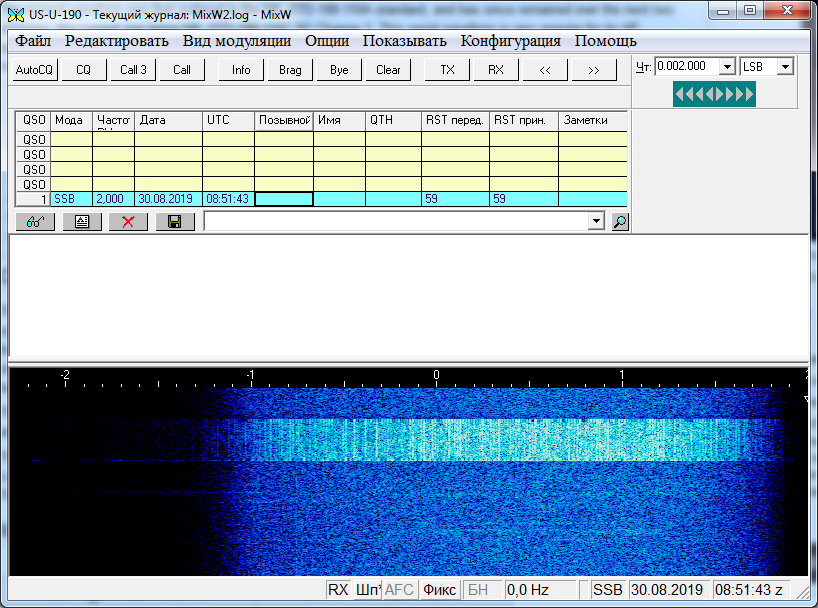The height and width of the screenshot is (608, 818).
Task: Save the QSO with the floppy disk icon
Action: coord(175,222)
